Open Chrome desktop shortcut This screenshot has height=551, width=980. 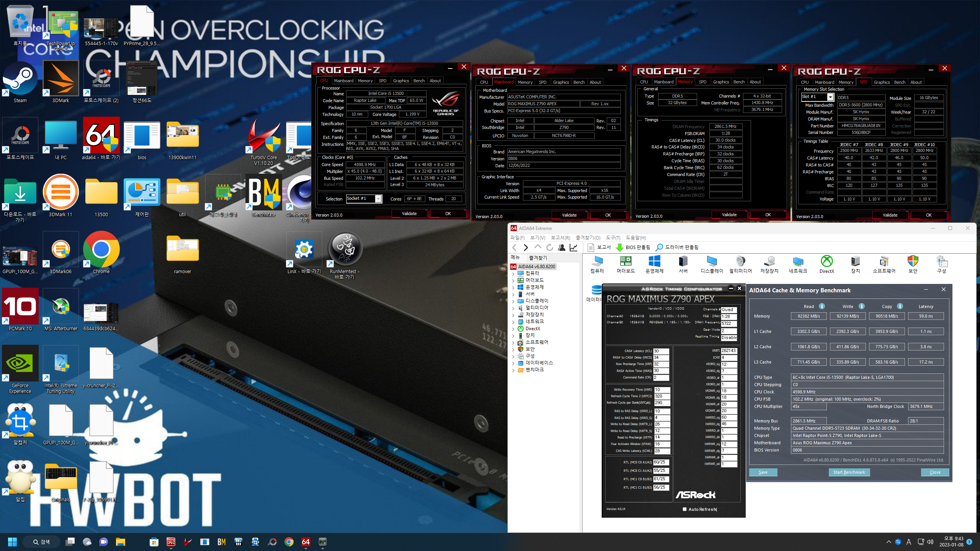tap(101, 253)
